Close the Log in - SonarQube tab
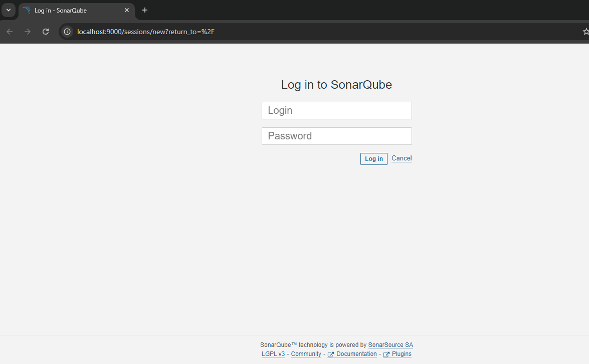This screenshot has width=589, height=364. click(127, 10)
